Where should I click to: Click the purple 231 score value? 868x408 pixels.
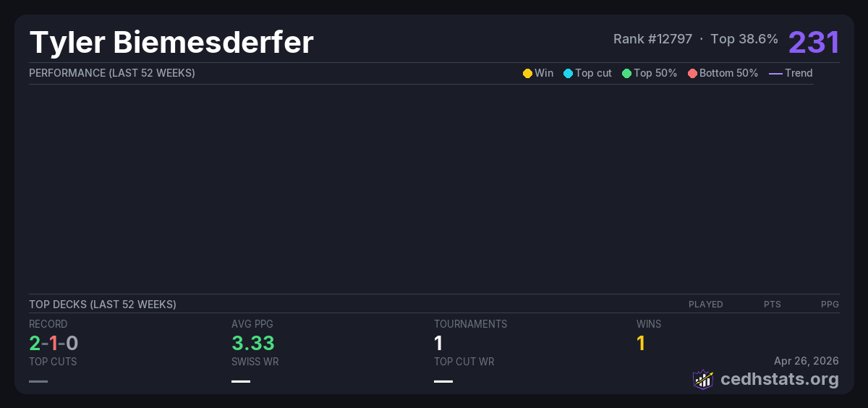coord(814,42)
